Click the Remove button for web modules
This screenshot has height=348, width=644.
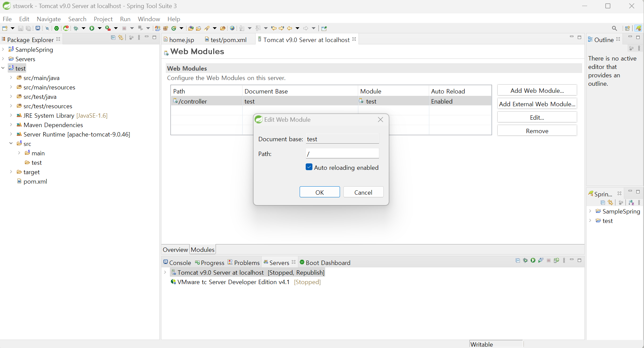[537, 131]
